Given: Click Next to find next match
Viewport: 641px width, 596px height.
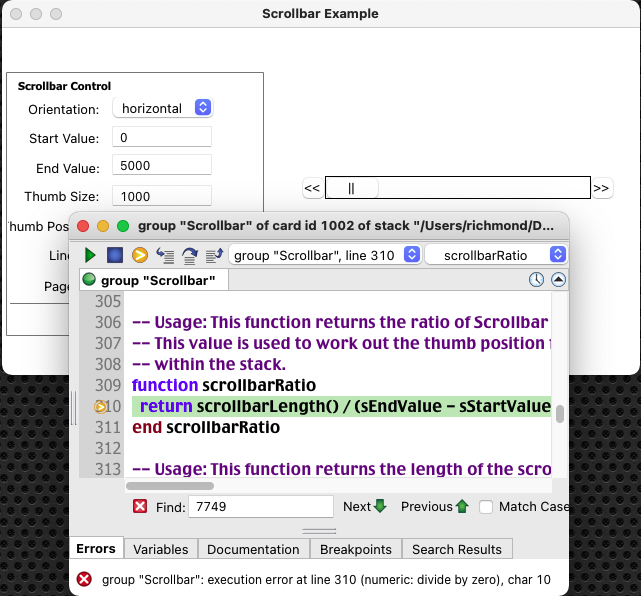Looking at the screenshot, I should click(x=364, y=507).
